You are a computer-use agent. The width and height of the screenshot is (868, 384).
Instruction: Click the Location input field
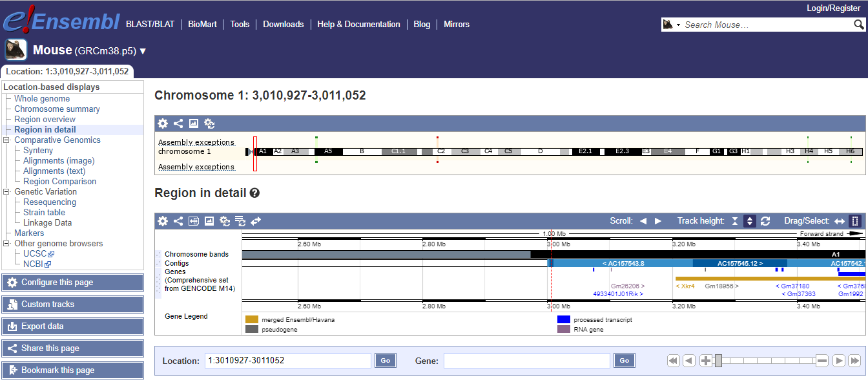(x=288, y=361)
